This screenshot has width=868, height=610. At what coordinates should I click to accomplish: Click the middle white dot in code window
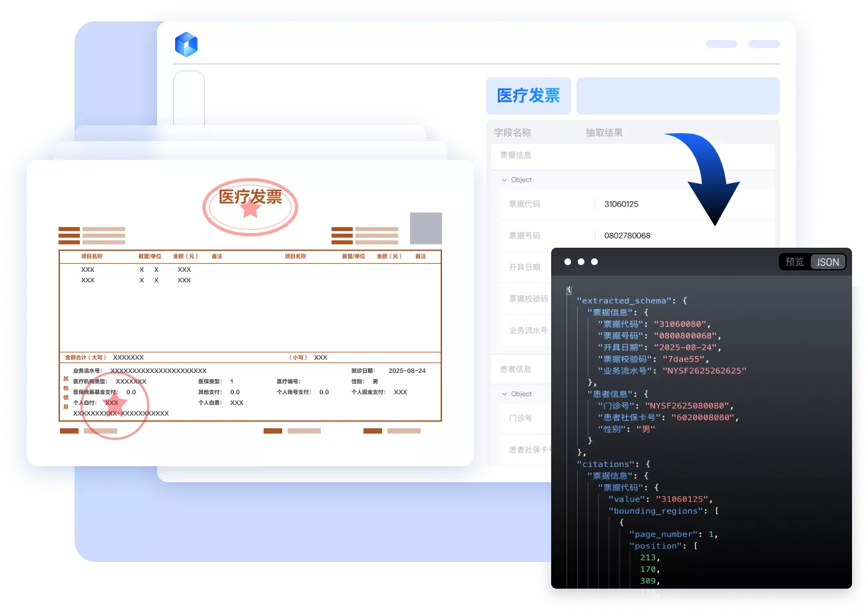tap(581, 262)
